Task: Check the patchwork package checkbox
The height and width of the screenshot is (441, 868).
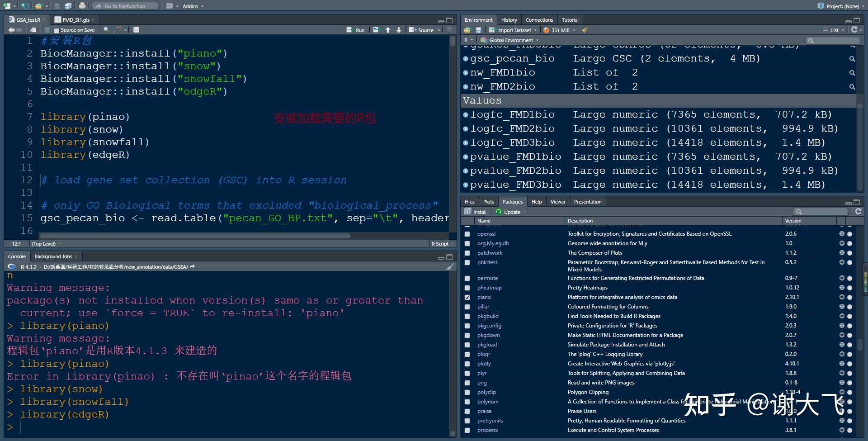Action: point(467,253)
